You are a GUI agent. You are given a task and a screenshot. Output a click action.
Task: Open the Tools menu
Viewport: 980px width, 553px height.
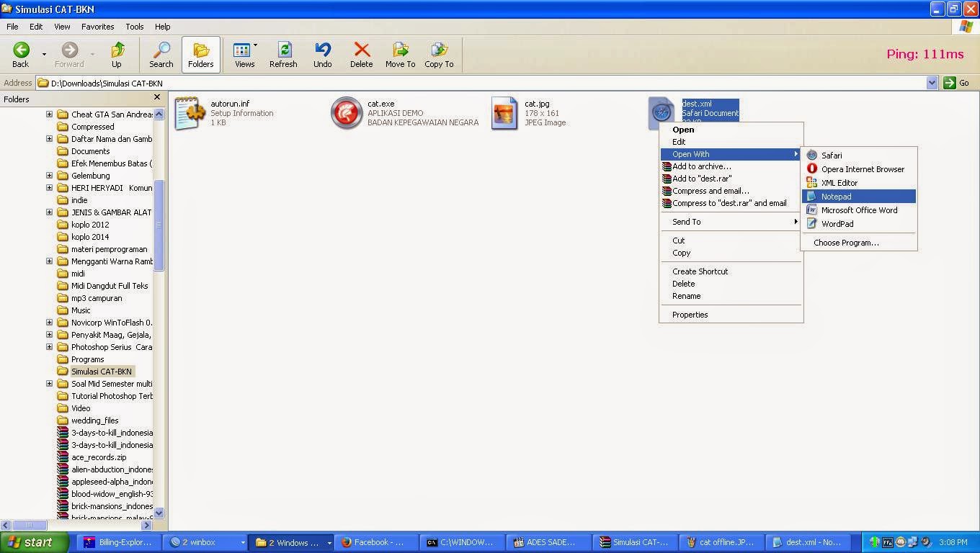(135, 27)
